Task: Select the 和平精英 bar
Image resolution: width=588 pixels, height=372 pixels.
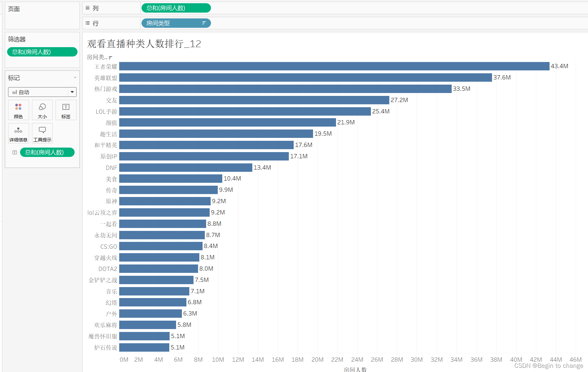Action: [206, 145]
